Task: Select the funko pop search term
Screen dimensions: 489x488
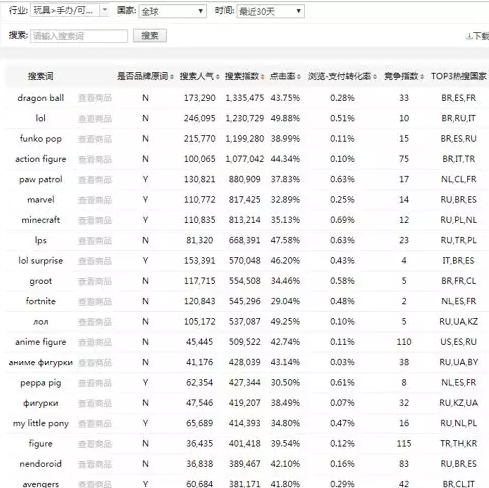Action: point(41,139)
